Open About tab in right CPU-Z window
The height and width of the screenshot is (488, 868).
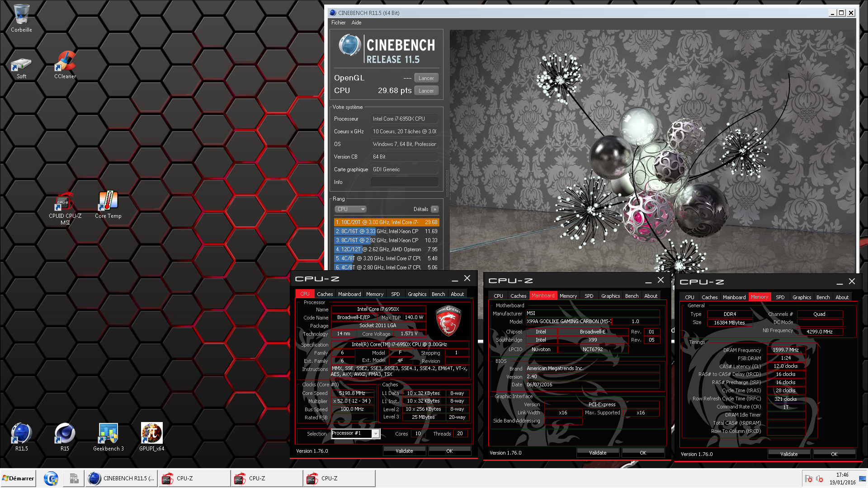coord(842,297)
